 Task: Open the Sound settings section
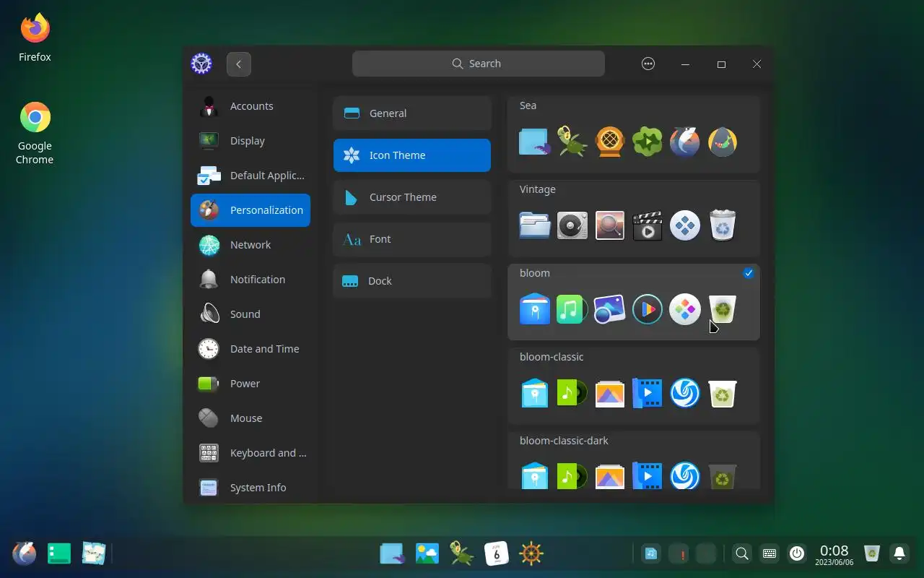click(x=250, y=314)
